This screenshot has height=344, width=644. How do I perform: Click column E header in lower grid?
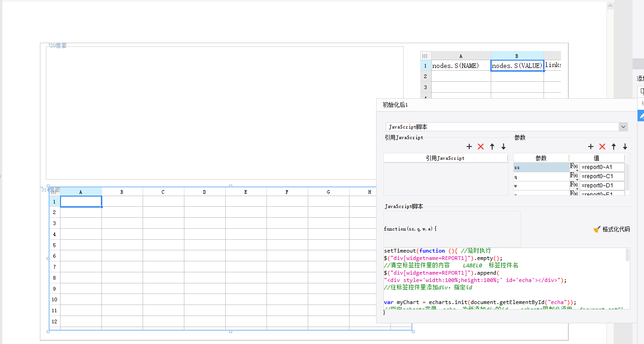(x=246, y=192)
